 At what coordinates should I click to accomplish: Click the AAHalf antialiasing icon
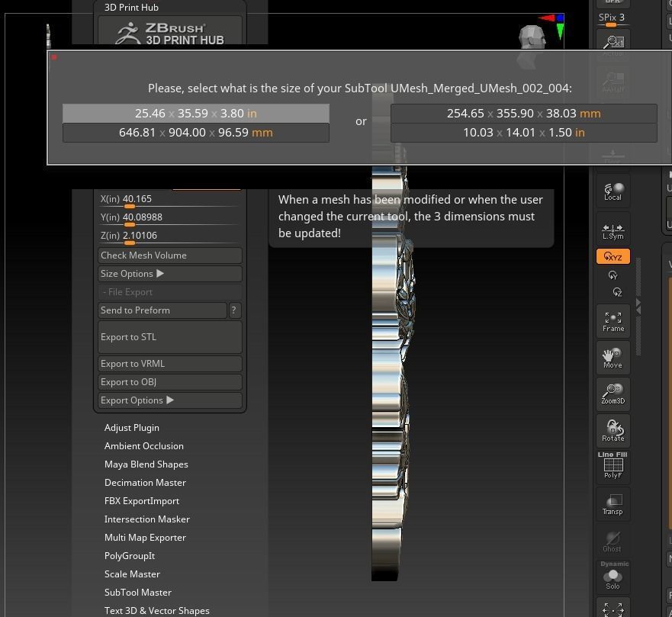coord(613,82)
